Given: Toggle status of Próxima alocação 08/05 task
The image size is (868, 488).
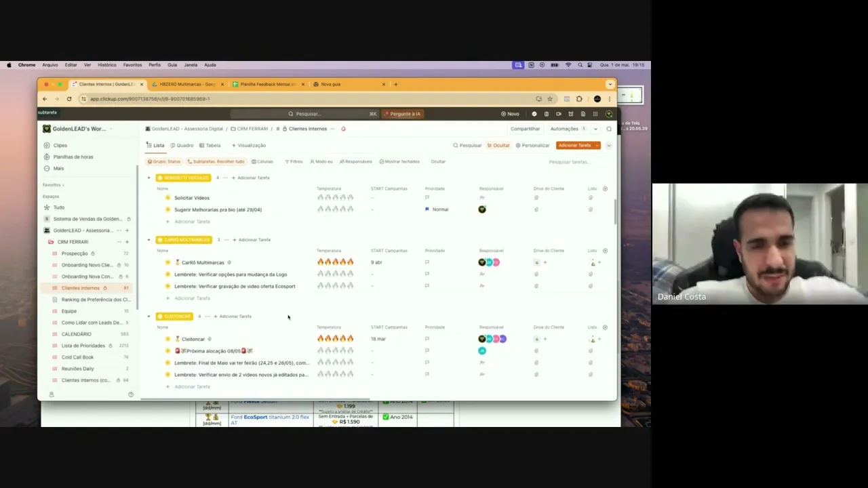Looking at the screenshot, I should coord(167,351).
